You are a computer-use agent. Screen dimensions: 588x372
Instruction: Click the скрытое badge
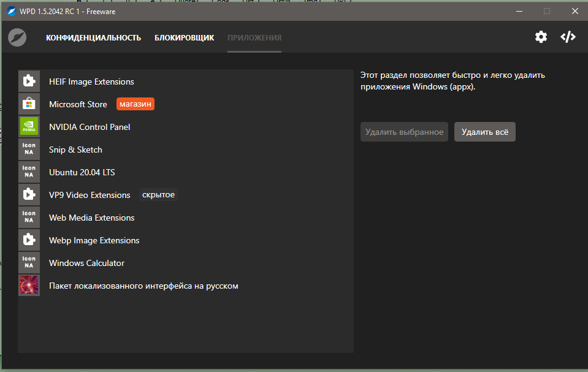coord(158,195)
